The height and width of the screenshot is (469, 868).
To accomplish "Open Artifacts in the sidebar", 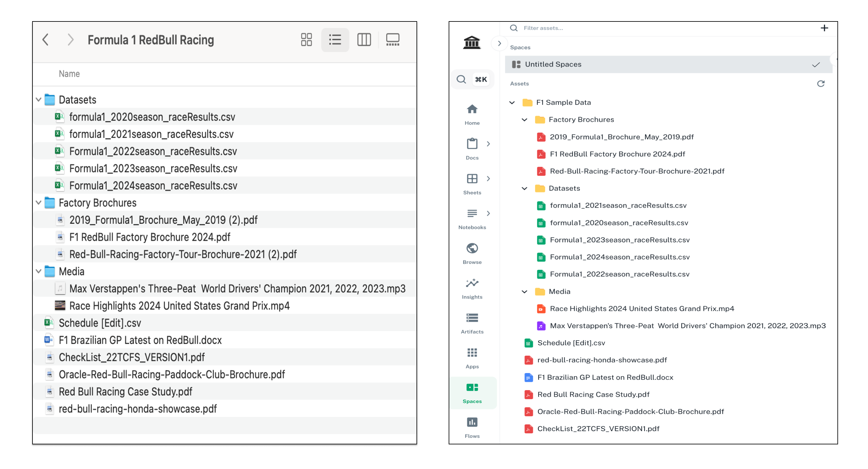I will pos(472,323).
